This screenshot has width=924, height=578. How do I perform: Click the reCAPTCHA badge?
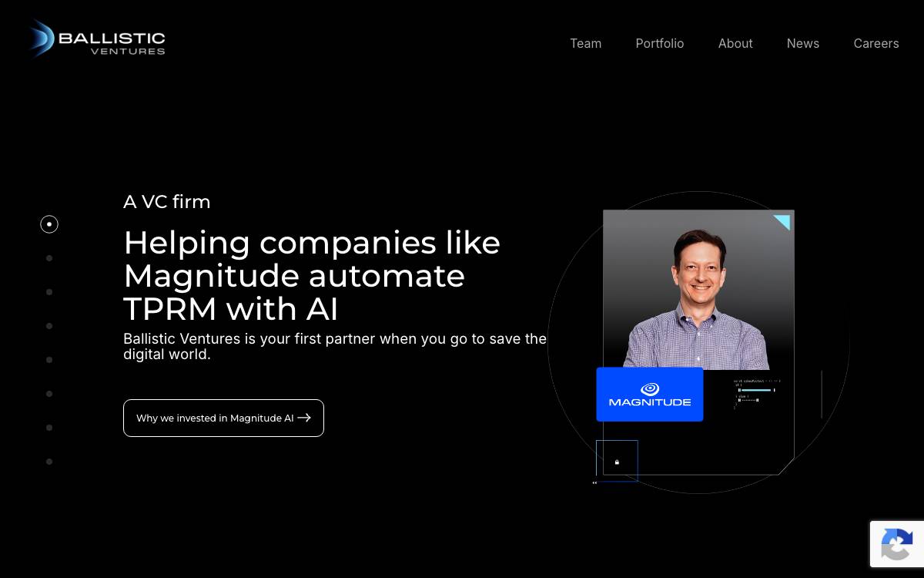897,544
